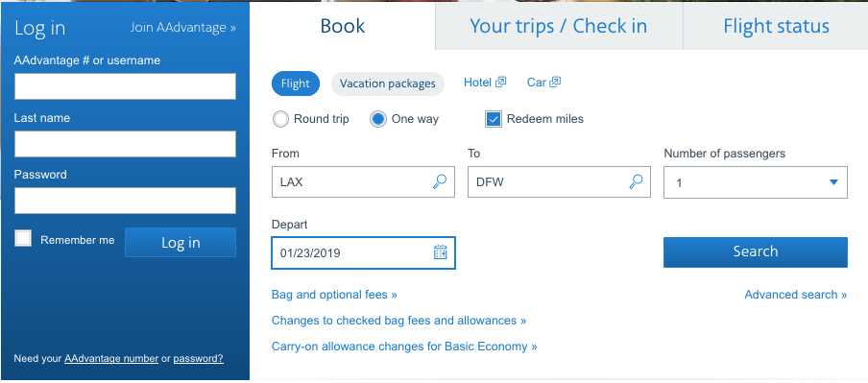Expand the Number of passengers dropdown
Viewport: 868px width, 383px height.
755,182
